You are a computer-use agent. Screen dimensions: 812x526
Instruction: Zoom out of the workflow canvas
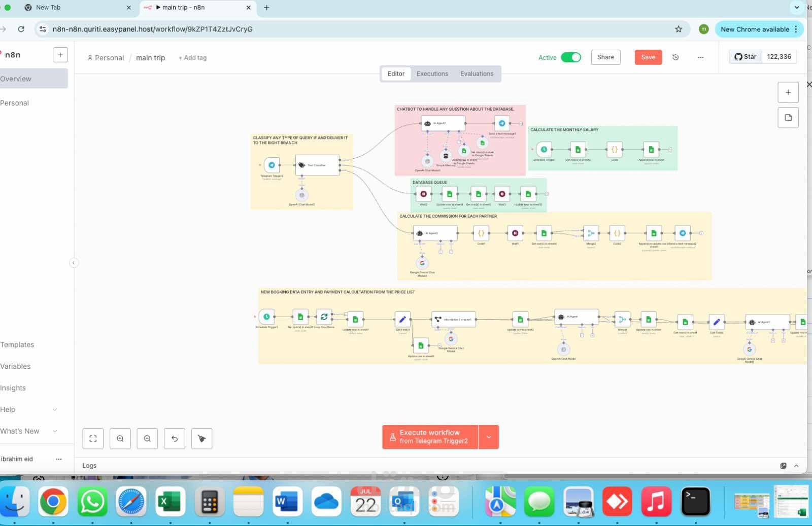[x=147, y=439]
